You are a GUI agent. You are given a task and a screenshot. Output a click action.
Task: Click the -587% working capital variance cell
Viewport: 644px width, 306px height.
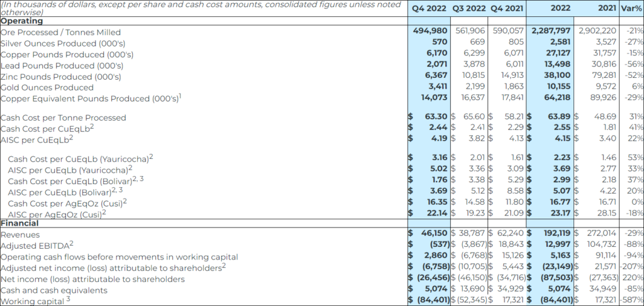(631, 300)
